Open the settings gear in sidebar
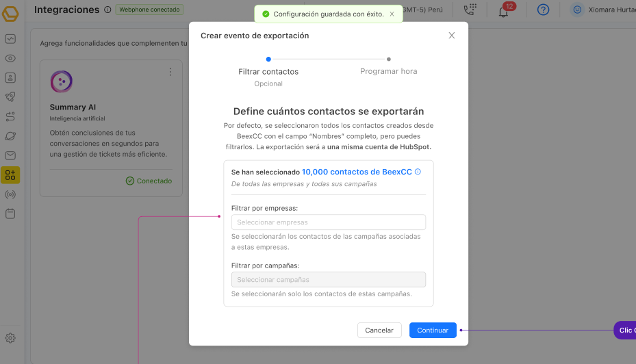 (10, 337)
